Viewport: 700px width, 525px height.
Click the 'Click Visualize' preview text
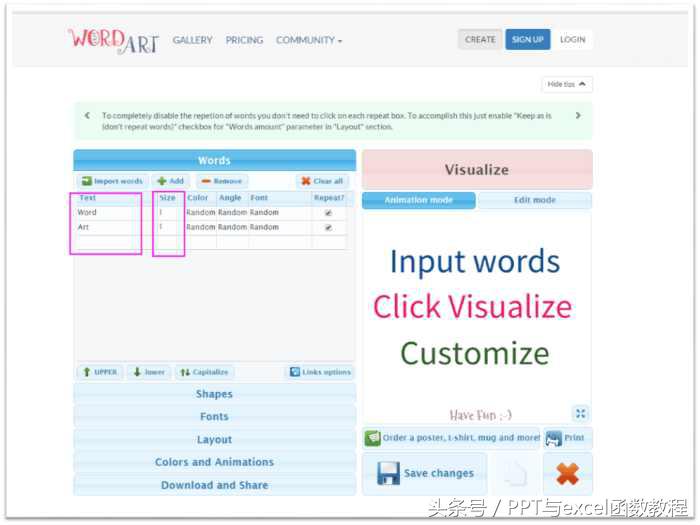click(x=472, y=307)
